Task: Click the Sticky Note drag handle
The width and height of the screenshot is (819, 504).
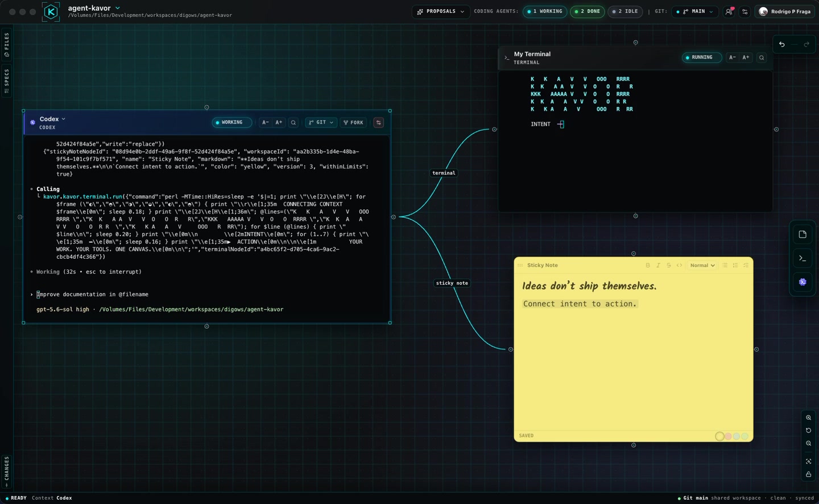Action: pyautogui.click(x=520, y=265)
